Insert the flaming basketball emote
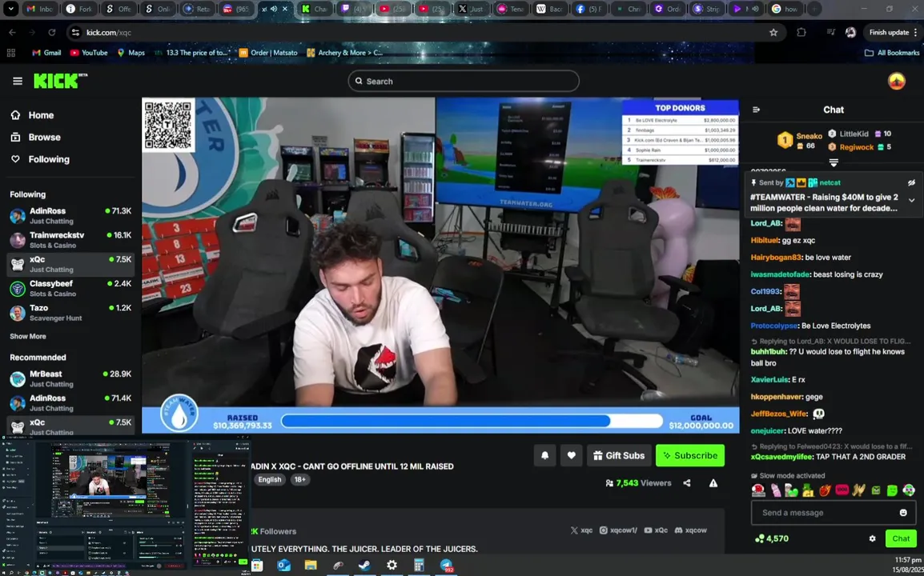 825,490
